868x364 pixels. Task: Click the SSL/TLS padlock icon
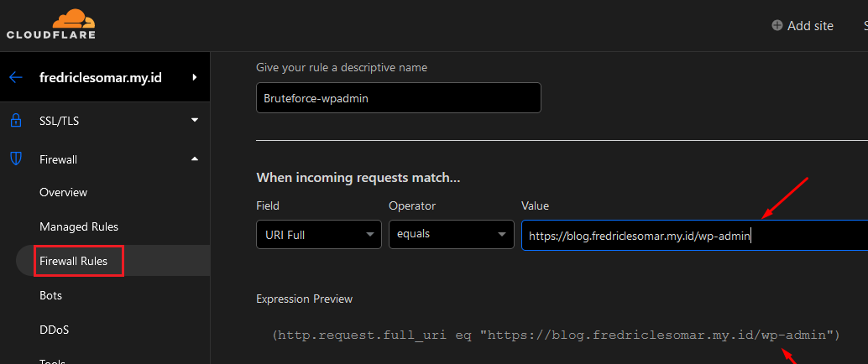[16, 121]
